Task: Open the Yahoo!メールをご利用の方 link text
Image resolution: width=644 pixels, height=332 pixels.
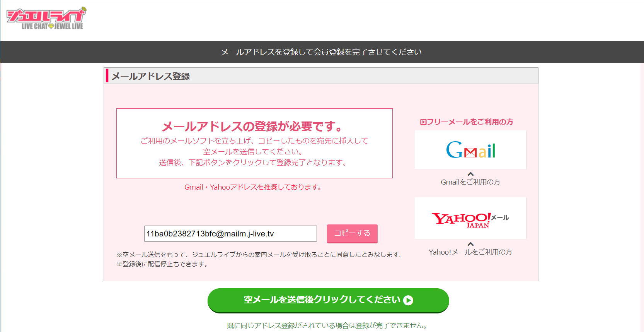Action: (470, 252)
